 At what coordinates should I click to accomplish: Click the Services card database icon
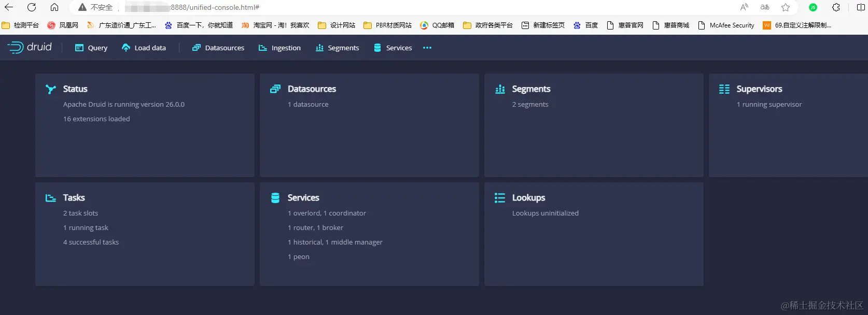(x=275, y=198)
